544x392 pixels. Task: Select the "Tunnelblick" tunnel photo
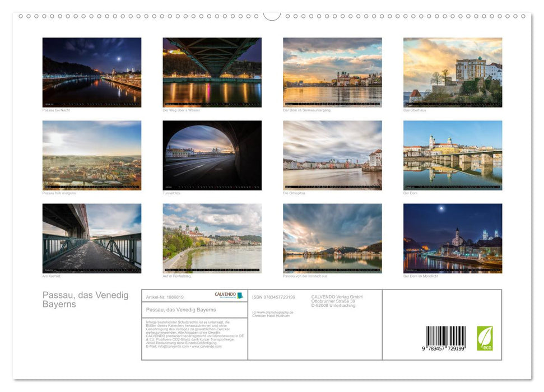tap(211, 155)
